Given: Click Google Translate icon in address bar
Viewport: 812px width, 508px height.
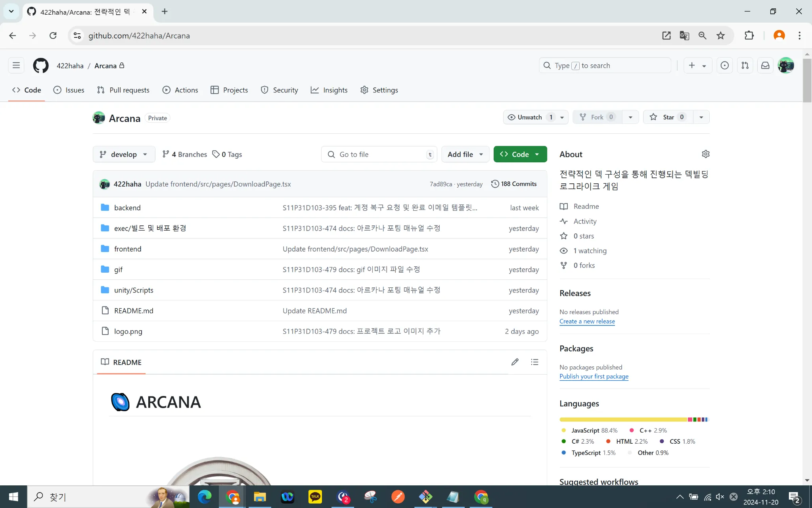Looking at the screenshot, I should coord(684,36).
